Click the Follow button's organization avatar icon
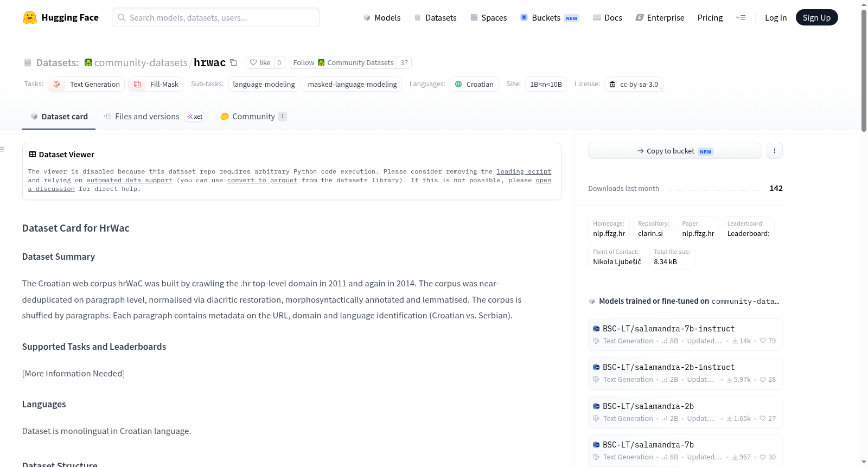 click(x=321, y=62)
